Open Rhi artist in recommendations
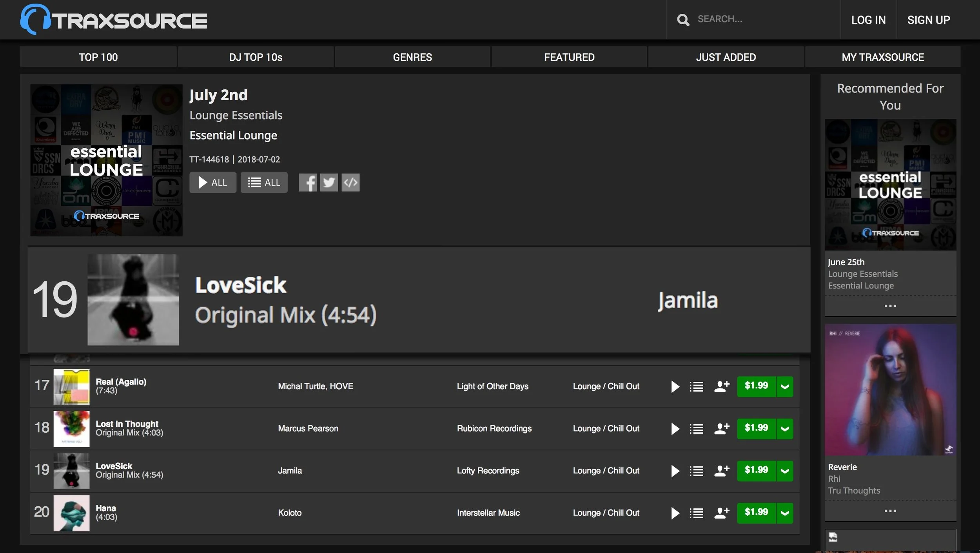The width and height of the screenshot is (980, 553). click(x=834, y=479)
